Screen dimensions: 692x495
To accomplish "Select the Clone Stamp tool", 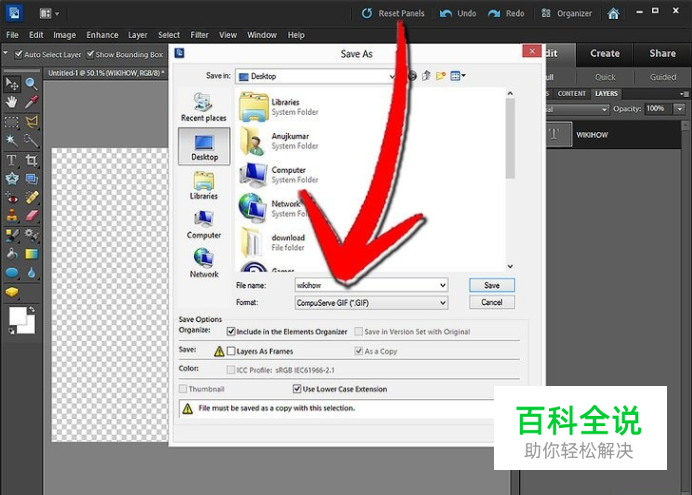I will (12, 216).
